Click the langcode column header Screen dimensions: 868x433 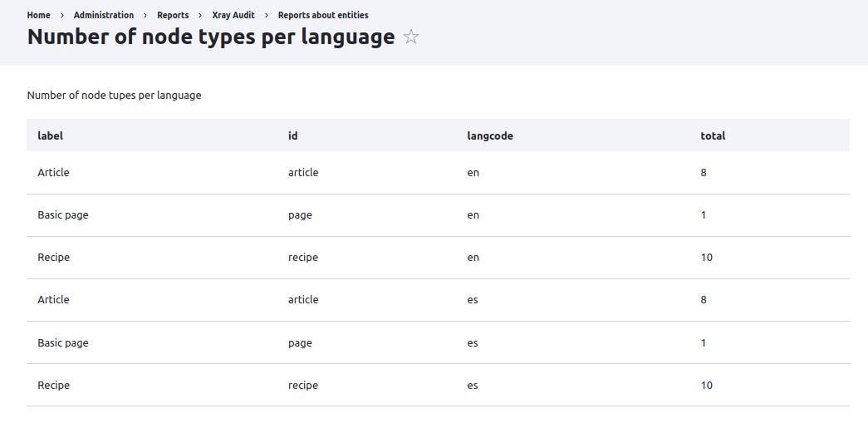pyautogui.click(x=490, y=135)
